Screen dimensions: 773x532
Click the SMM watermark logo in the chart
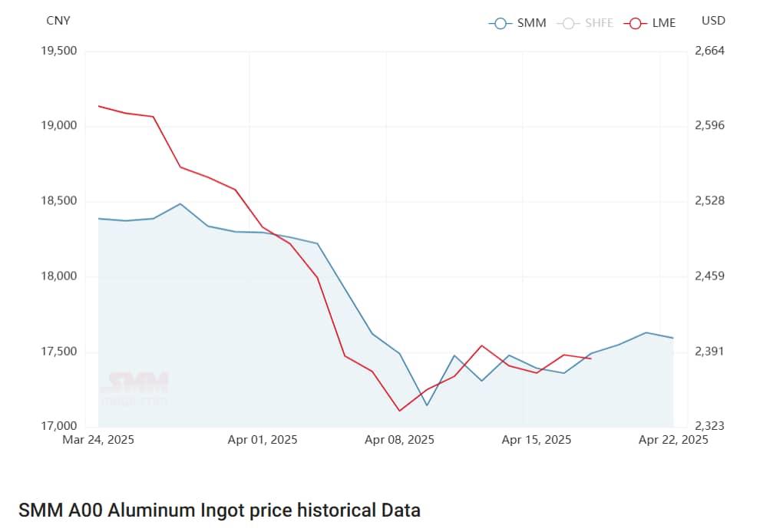coord(137,387)
